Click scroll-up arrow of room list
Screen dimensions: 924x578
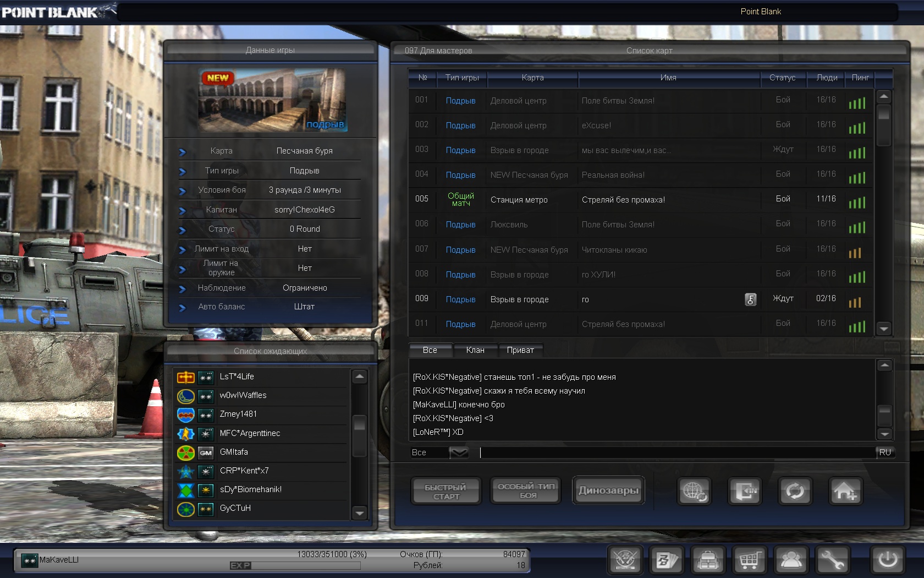(x=884, y=96)
